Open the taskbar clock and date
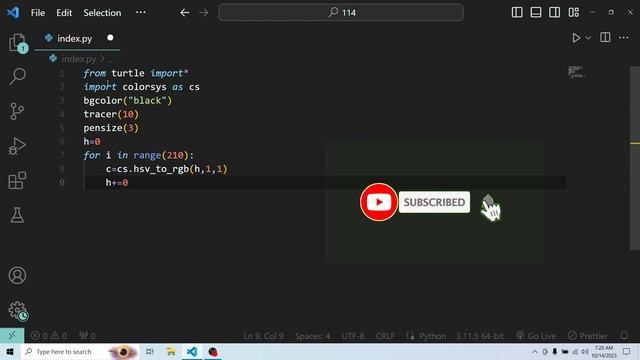Screen dimensions: 640x360 pyautogui.click(x=604, y=351)
